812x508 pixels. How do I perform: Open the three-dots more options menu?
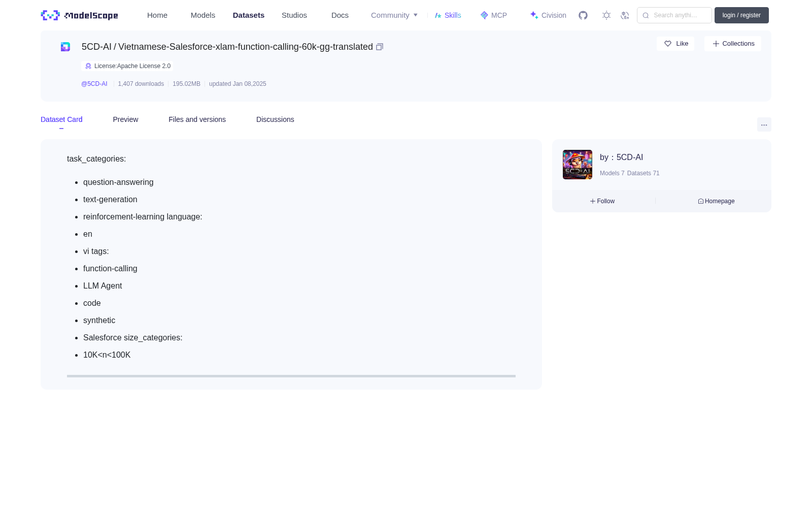764,124
